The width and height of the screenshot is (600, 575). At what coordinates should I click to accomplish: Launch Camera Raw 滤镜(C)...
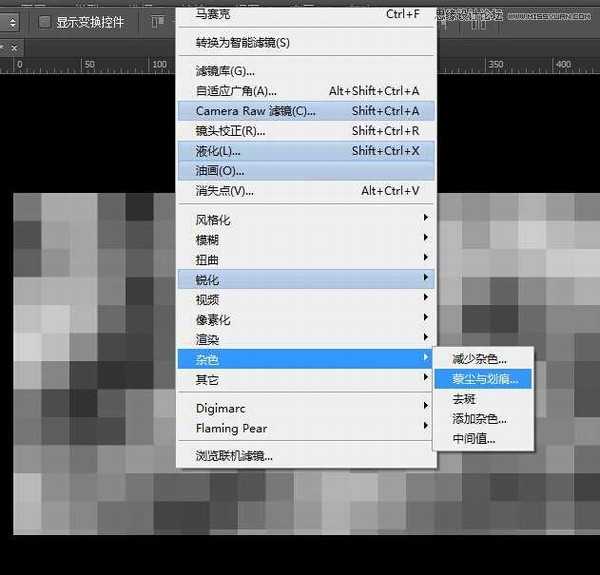(255, 111)
